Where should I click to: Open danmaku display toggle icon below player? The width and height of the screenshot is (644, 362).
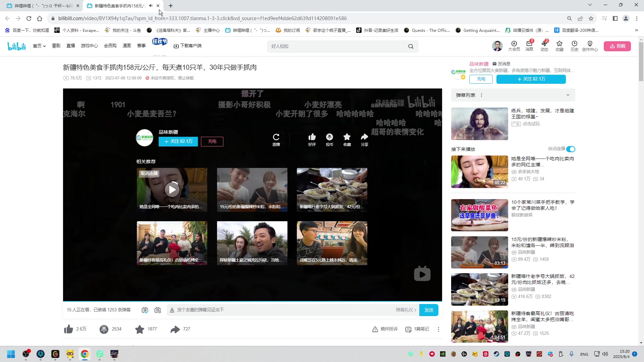145,310
